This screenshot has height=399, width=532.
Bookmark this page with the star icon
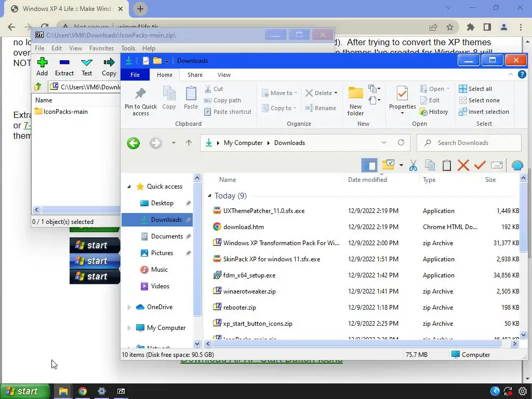450,27
